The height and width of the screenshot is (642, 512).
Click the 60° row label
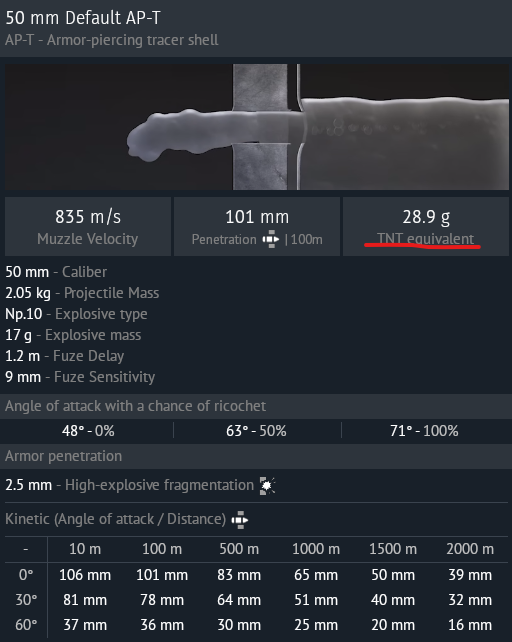click(26, 625)
